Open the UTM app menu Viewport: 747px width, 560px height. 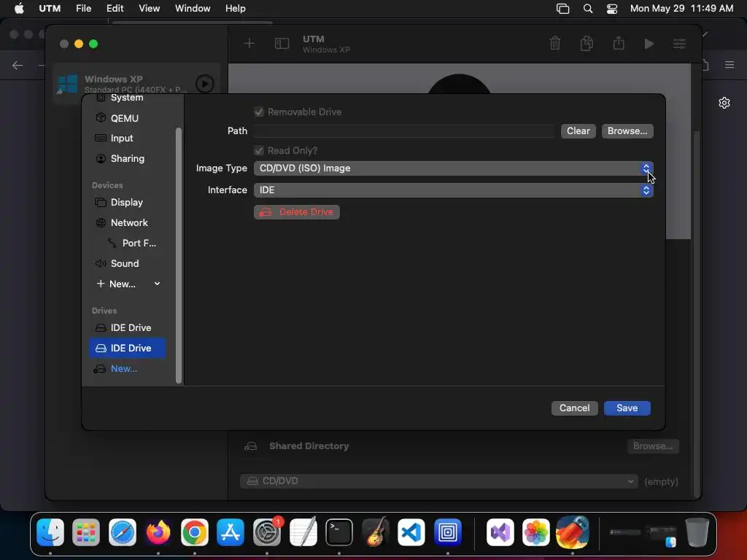coord(50,9)
